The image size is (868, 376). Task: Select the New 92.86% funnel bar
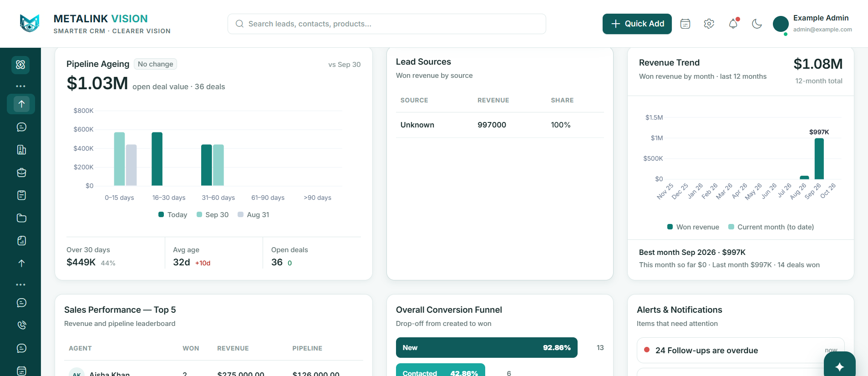click(x=487, y=347)
